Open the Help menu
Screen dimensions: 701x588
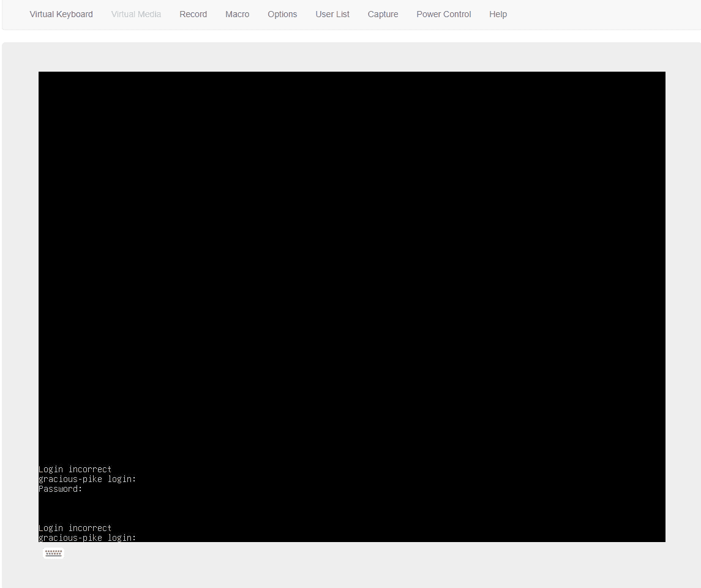coord(498,14)
